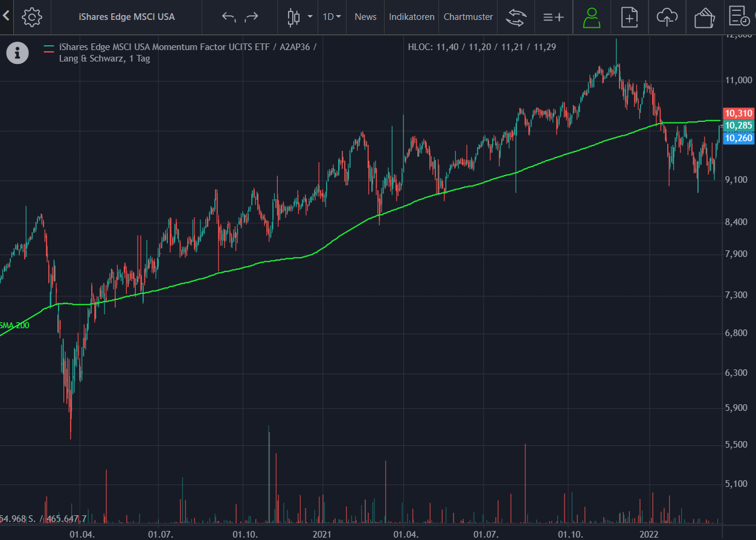Collapse the left panel chevron arrow
The image size is (756, 540).
point(6,16)
